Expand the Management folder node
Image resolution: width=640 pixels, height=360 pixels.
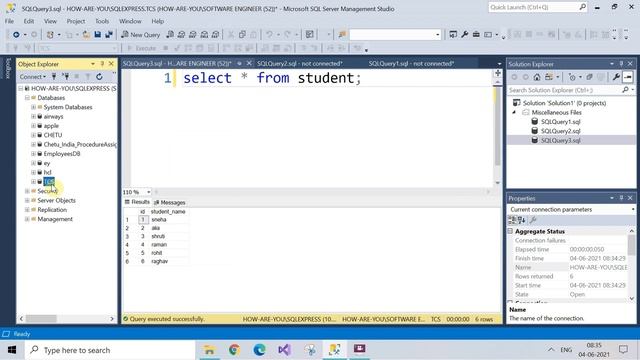click(27, 219)
